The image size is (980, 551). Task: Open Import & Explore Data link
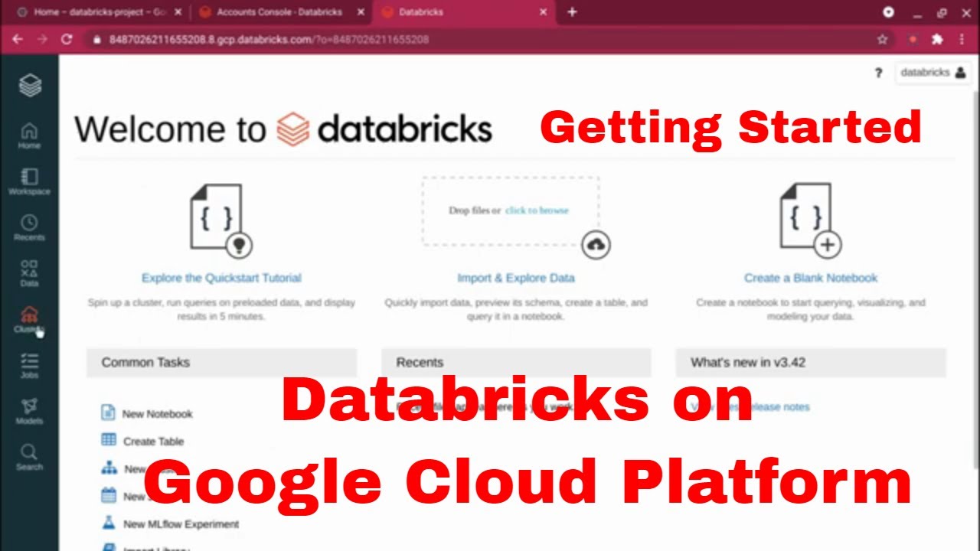[x=516, y=278]
